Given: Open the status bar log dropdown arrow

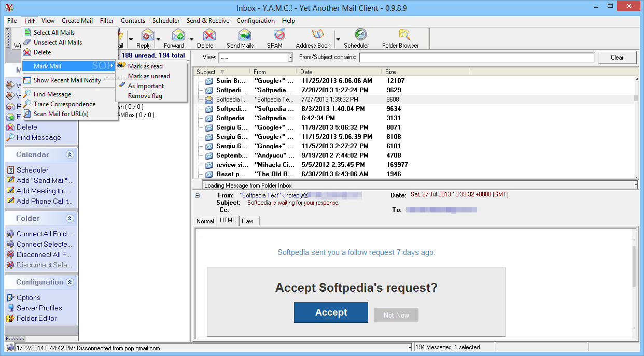Looking at the screenshot, I should 410,347.
